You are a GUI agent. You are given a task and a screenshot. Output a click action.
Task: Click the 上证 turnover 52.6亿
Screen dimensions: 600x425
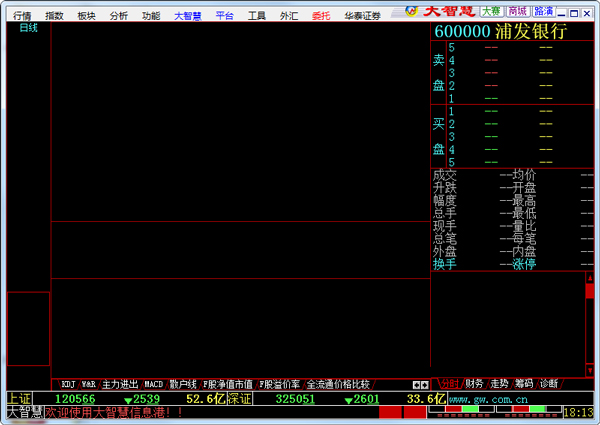click(206, 399)
